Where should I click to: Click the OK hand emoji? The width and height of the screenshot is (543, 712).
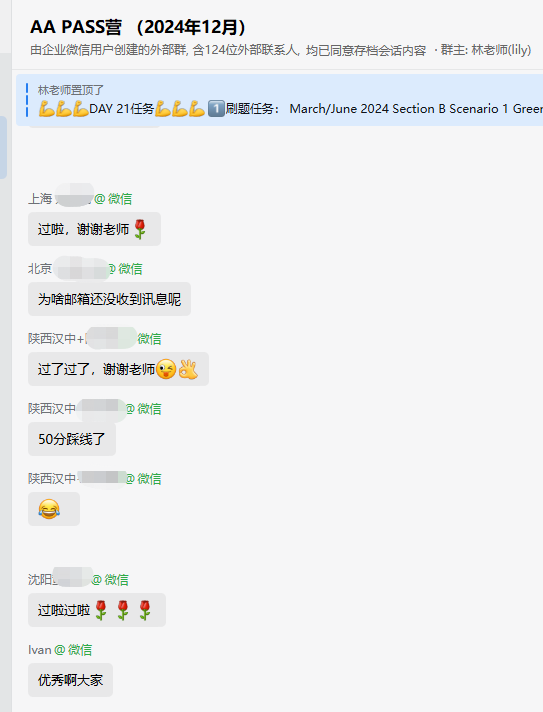coord(188,369)
